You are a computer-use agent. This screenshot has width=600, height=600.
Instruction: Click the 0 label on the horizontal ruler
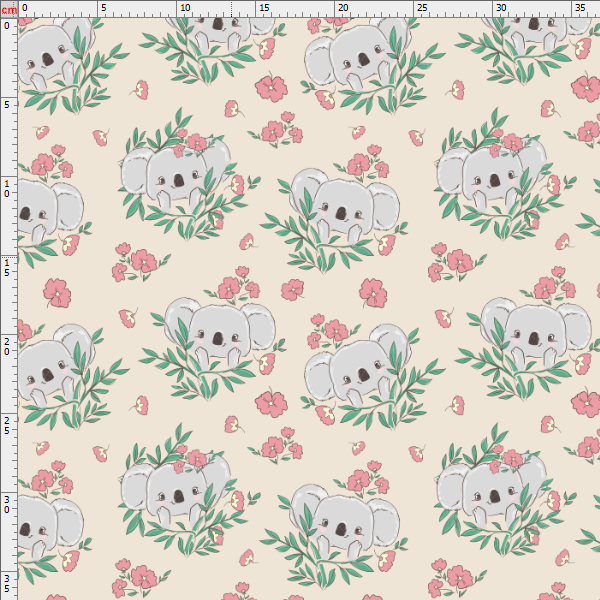(x=25, y=7)
